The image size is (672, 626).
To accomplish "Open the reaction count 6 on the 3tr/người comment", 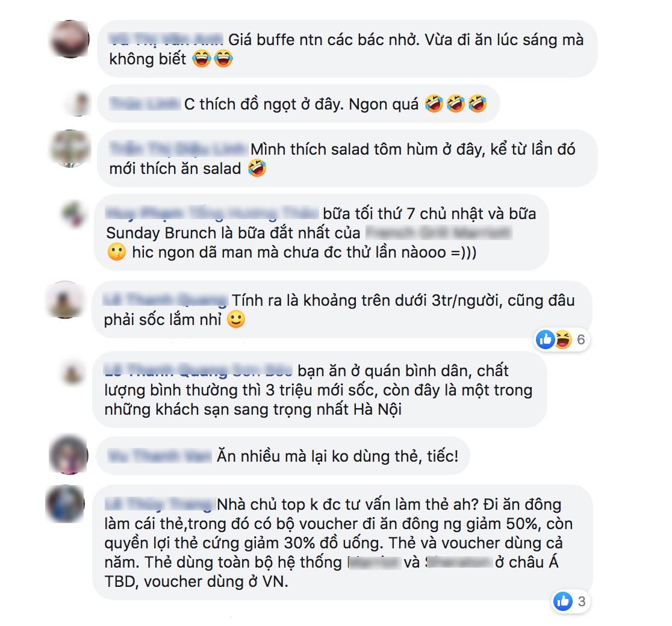I will click(x=580, y=339).
